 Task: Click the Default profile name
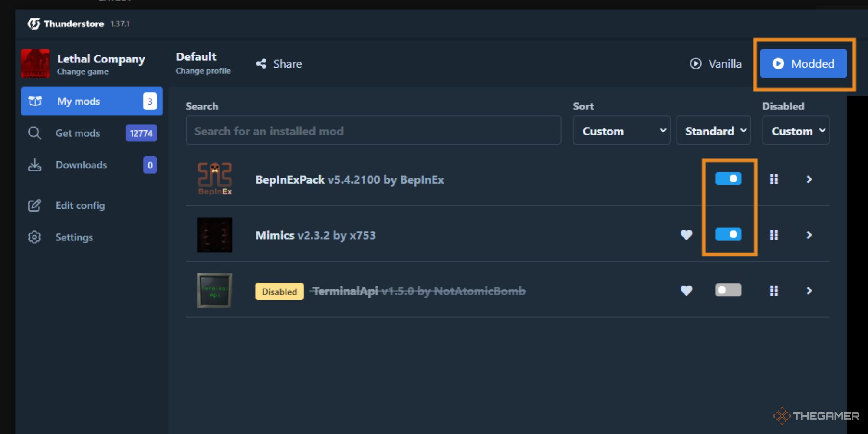pyautogui.click(x=196, y=57)
